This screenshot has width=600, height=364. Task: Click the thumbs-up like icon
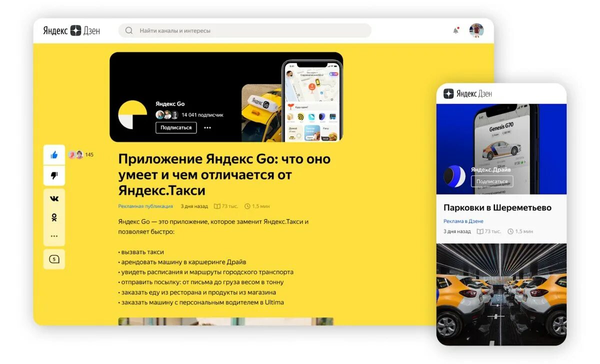point(54,155)
